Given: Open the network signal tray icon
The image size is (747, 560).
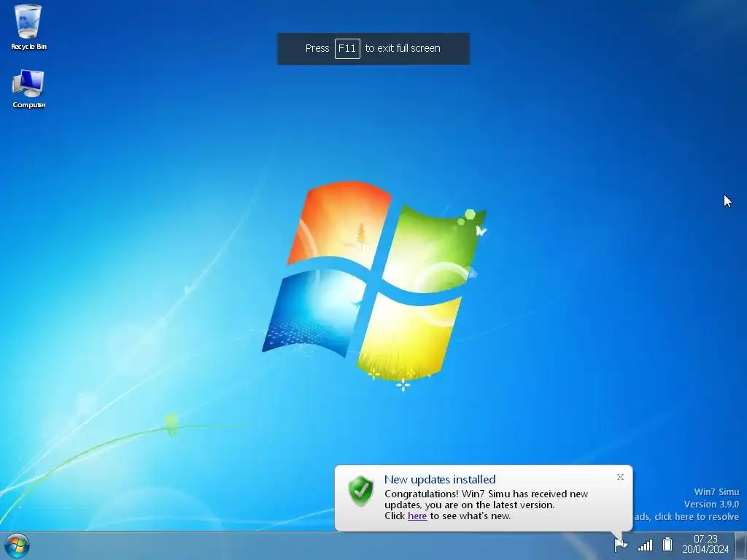Looking at the screenshot, I should point(645,545).
